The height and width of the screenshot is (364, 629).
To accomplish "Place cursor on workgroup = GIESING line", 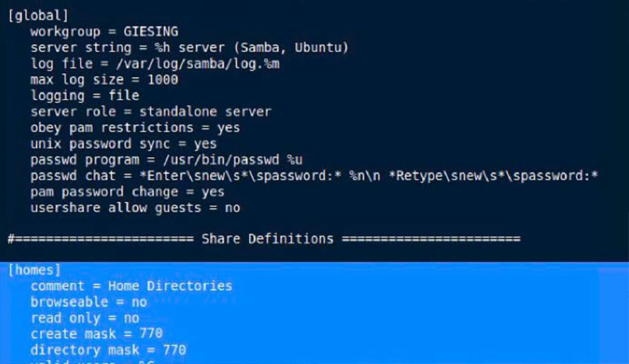I will pos(105,31).
